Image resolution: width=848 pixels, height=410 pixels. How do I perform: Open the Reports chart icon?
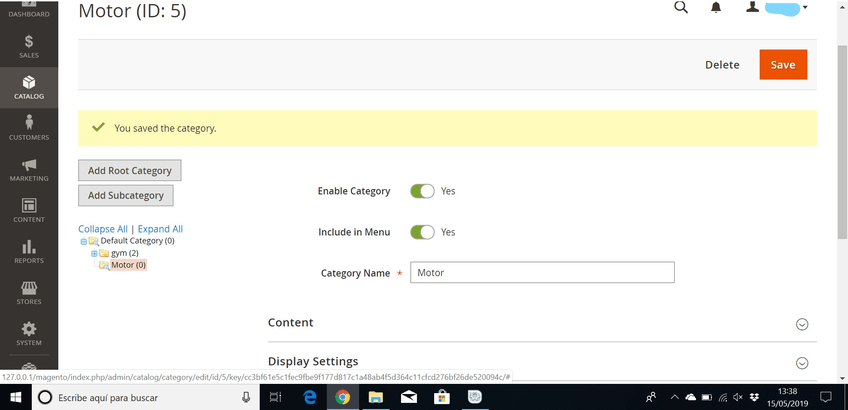[x=29, y=251]
